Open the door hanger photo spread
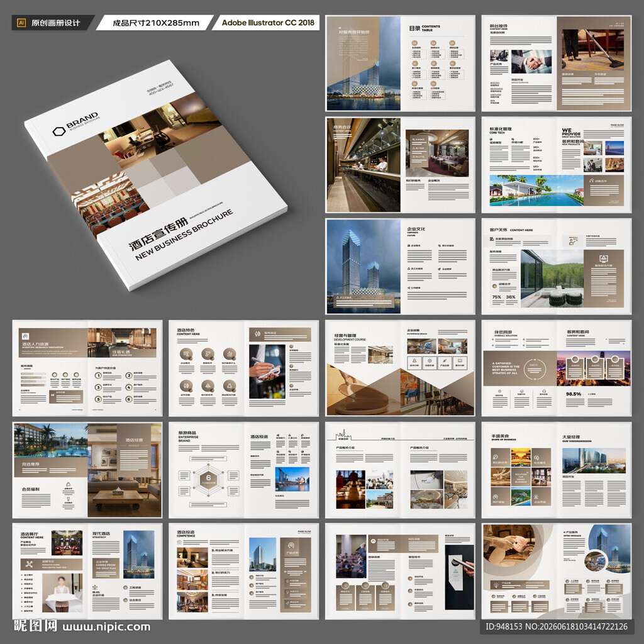 click(x=400, y=571)
